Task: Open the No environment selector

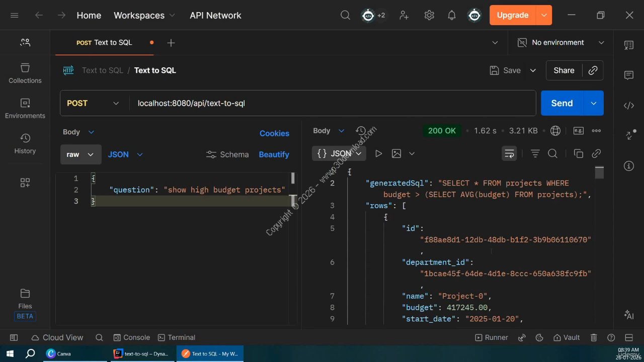Action: (561, 43)
